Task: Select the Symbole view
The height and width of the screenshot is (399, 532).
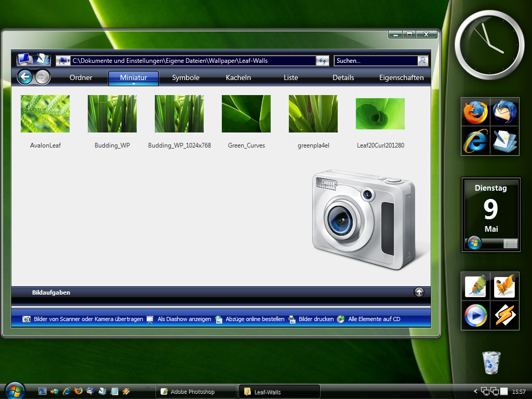Action: pyautogui.click(x=185, y=78)
